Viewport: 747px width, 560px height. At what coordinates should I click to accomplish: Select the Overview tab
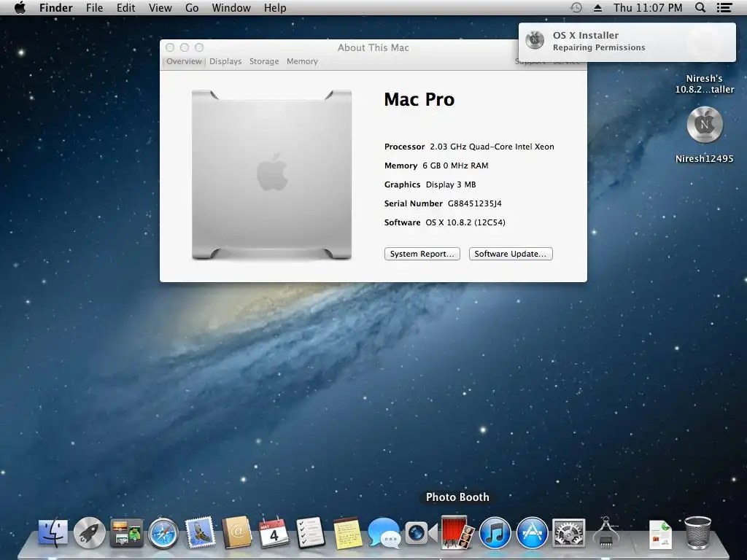coord(184,61)
